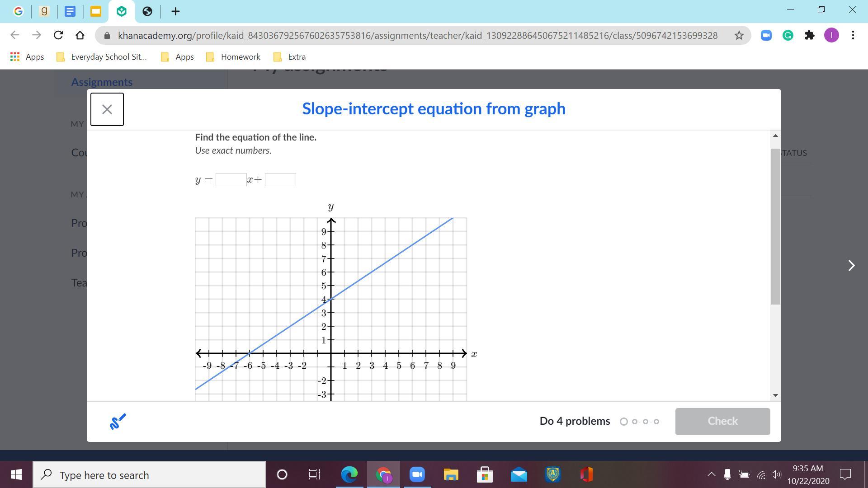Open the Zoom extension icon
Viewport: 868px width, 488px height.
click(766, 35)
